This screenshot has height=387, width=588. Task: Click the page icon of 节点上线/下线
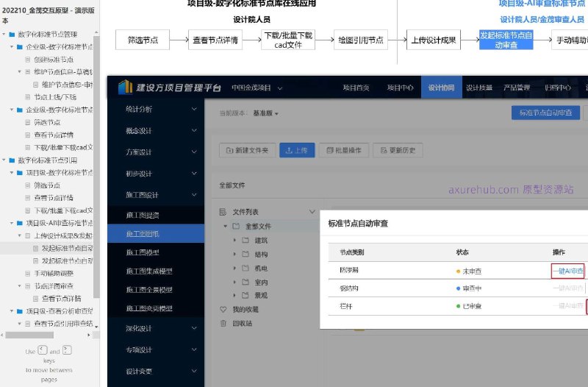click(x=28, y=97)
